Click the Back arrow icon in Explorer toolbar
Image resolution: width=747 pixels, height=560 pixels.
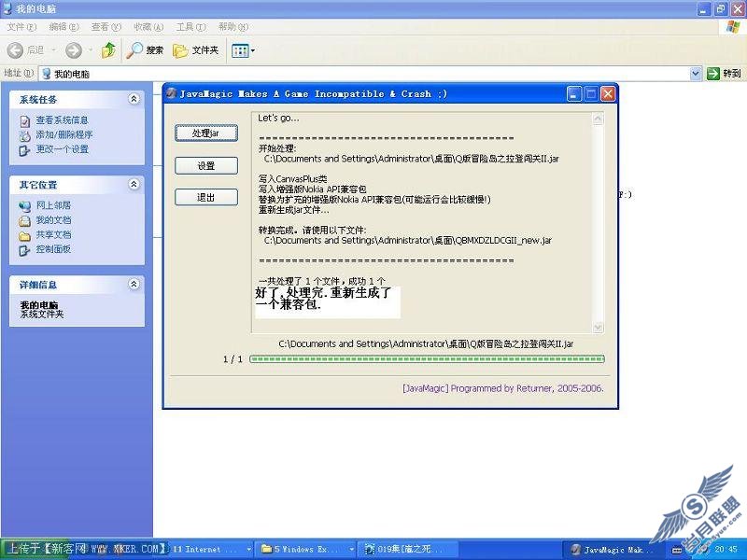click(x=15, y=50)
